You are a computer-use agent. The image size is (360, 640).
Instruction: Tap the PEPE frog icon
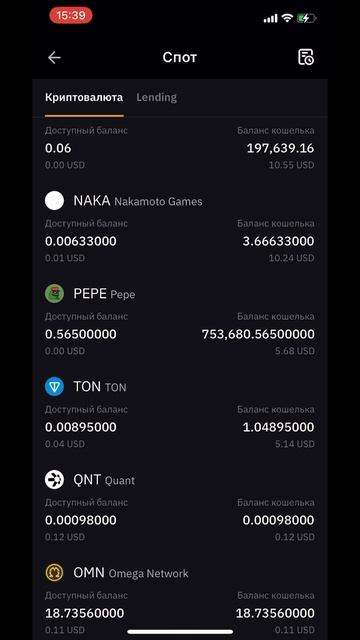(54, 294)
